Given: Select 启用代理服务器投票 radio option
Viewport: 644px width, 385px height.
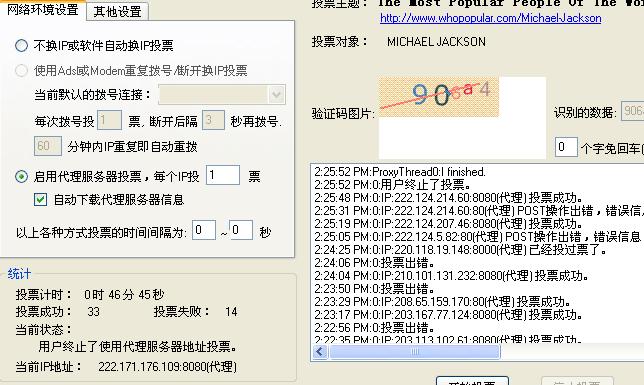Looking at the screenshot, I should click(21, 176).
